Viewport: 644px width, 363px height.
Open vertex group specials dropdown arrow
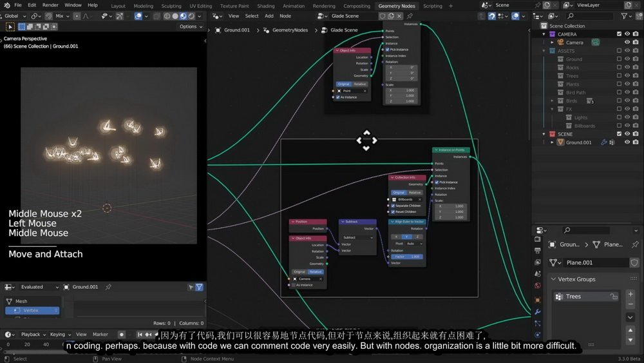(630, 317)
